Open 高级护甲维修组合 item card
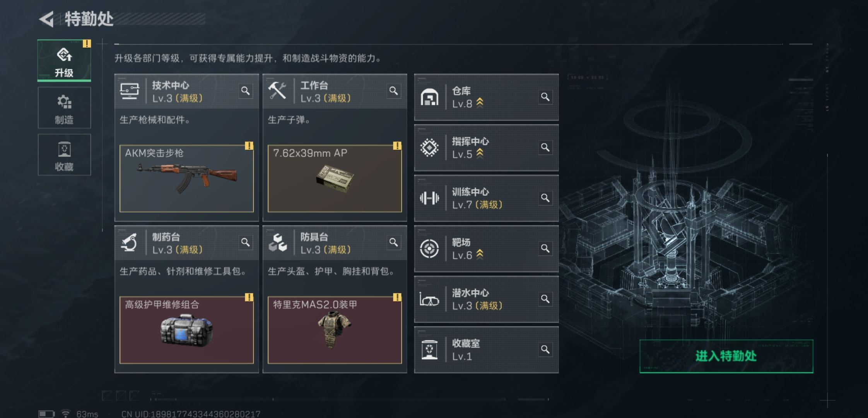The height and width of the screenshot is (418, 868). (x=186, y=330)
